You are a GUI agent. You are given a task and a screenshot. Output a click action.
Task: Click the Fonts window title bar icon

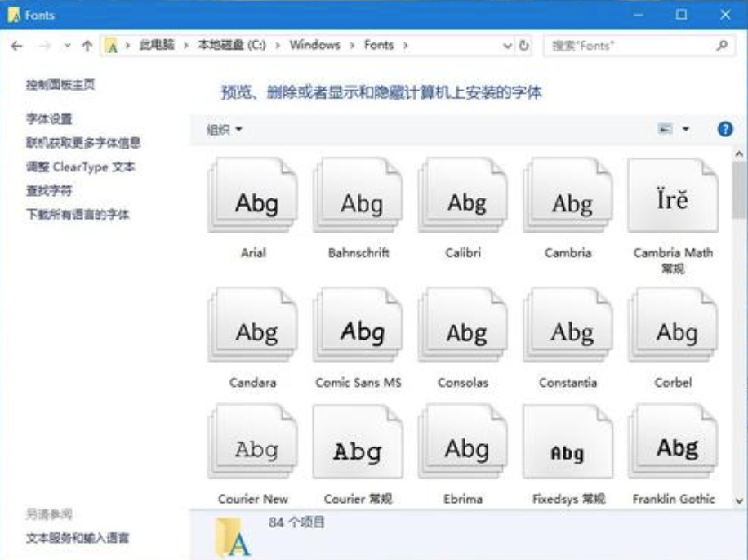click(x=15, y=15)
